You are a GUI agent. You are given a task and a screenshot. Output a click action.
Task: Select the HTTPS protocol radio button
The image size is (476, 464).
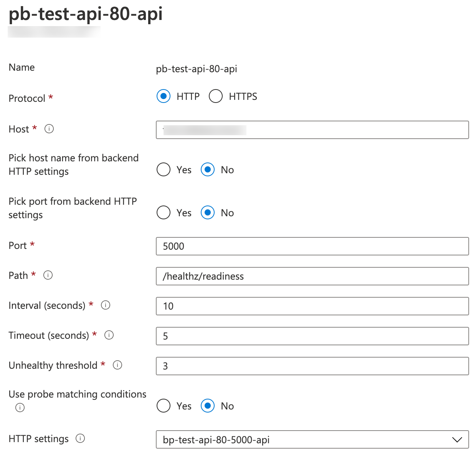(x=216, y=96)
